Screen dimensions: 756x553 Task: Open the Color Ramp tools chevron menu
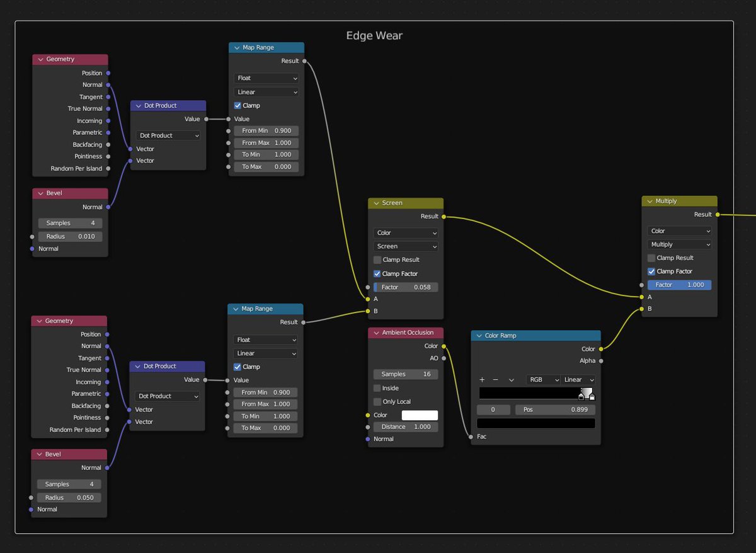click(511, 380)
